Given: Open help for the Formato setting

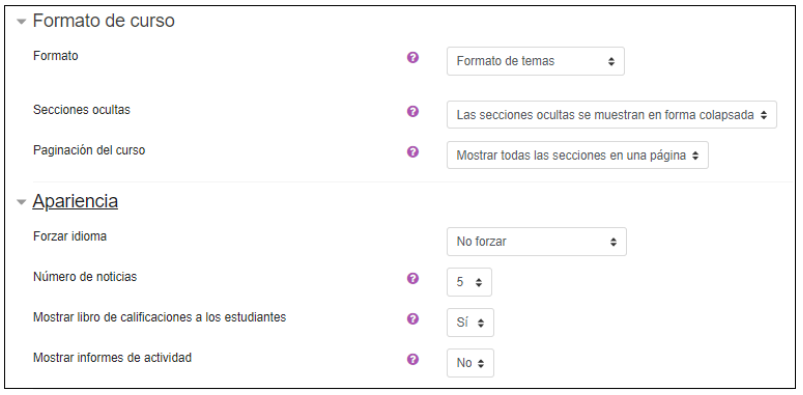Looking at the screenshot, I should tap(413, 57).
